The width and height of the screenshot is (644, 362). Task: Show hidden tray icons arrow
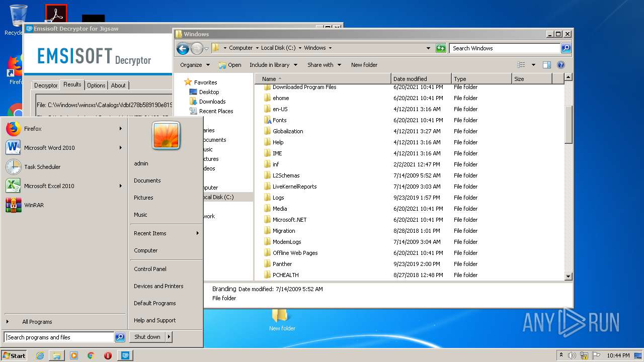point(561,355)
